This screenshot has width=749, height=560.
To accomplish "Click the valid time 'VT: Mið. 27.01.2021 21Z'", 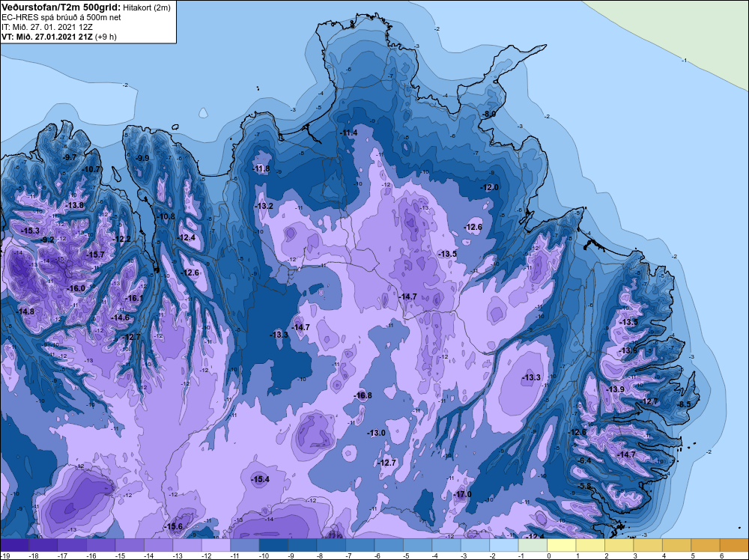I will click(47, 37).
